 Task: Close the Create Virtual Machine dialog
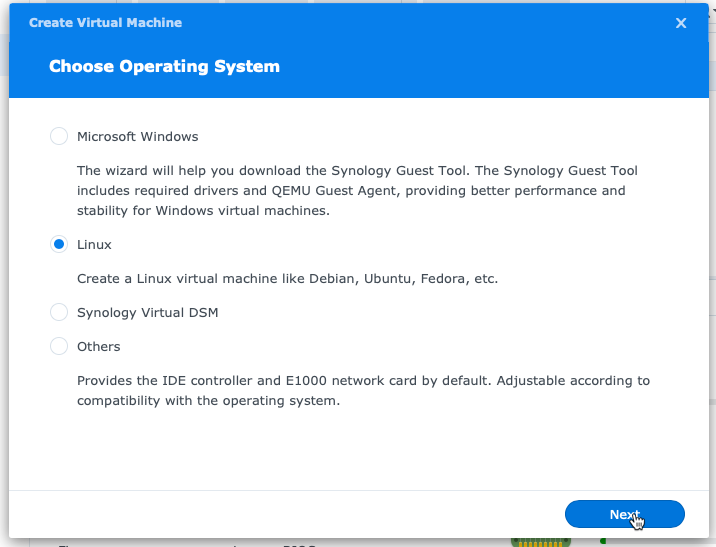[x=681, y=23]
